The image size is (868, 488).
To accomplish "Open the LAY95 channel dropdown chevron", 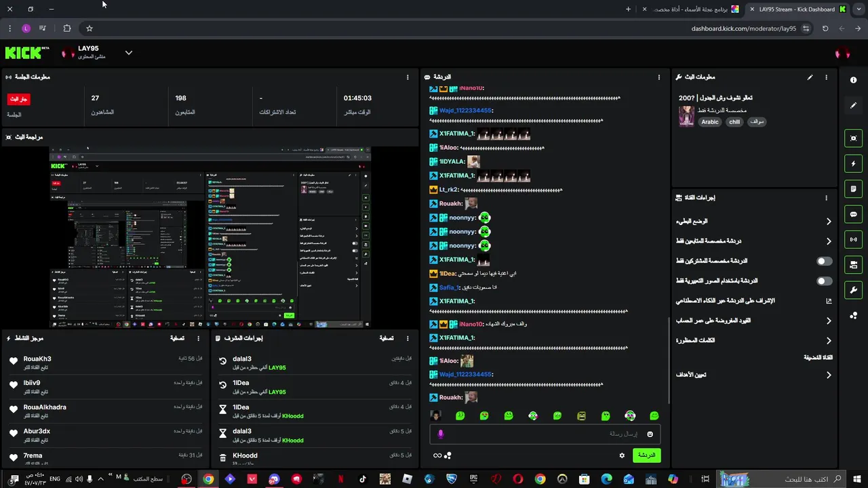I will [129, 53].
